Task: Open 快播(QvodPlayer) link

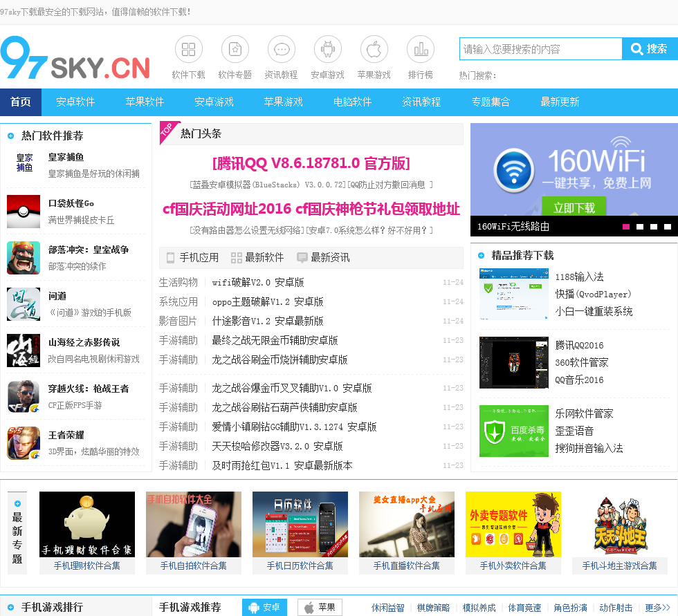Action: (593, 295)
